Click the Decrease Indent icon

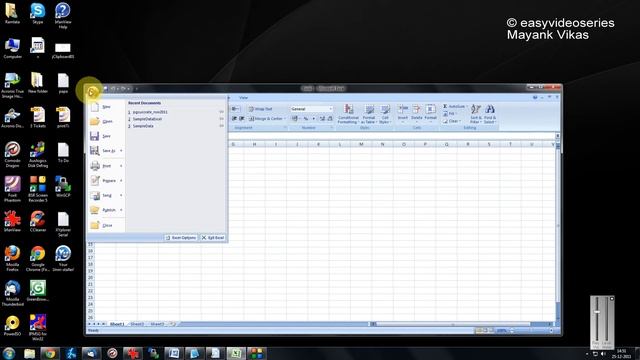235,118
